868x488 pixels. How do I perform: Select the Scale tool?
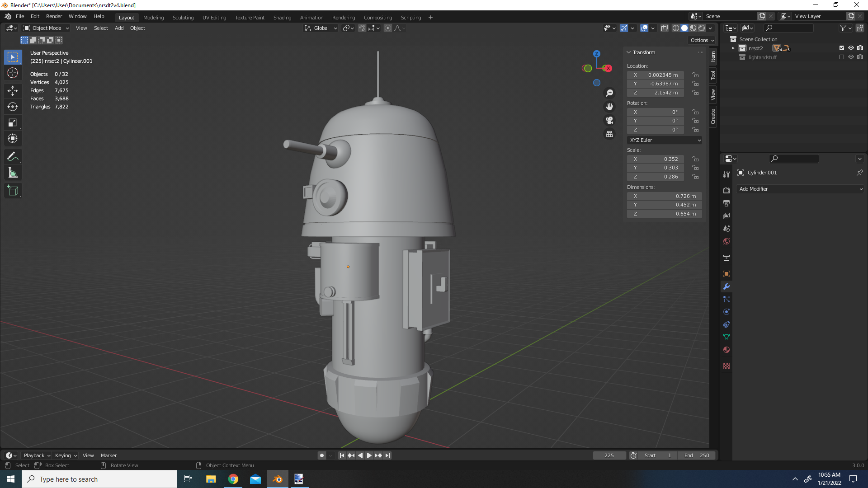coord(13,122)
